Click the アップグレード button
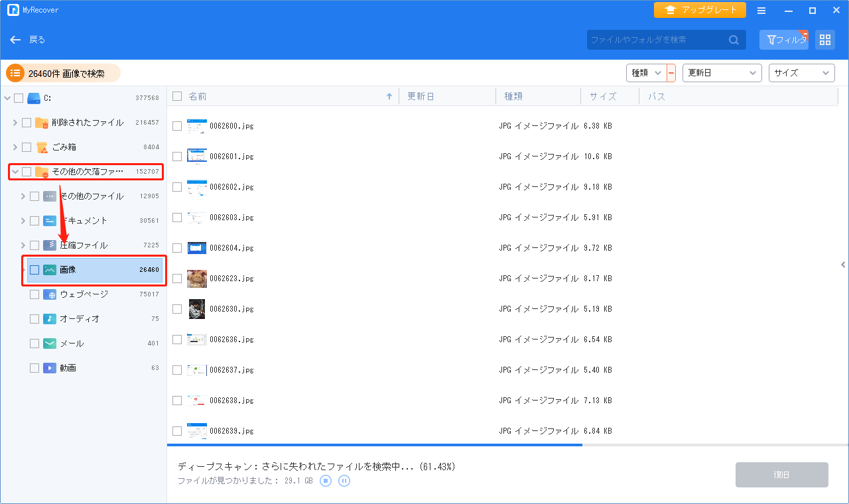Image resolution: width=849 pixels, height=504 pixels. [x=700, y=10]
